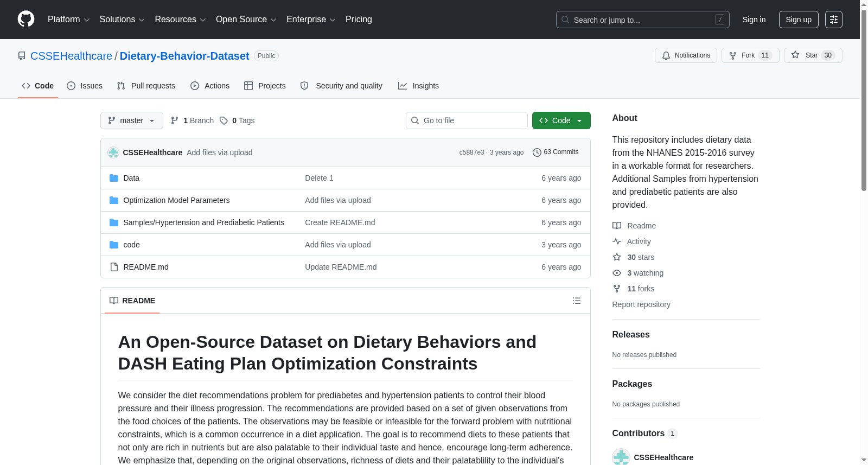
Task: Select the Code tab
Action: (x=38, y=86)
